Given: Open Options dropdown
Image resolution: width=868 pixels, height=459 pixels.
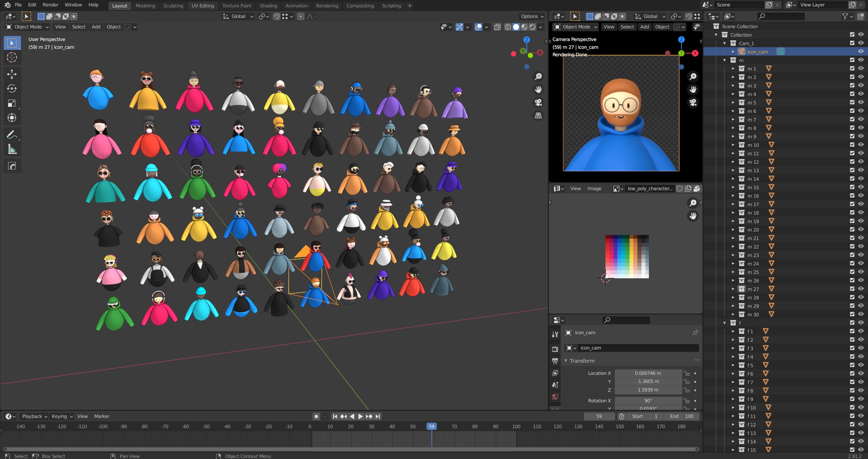Looking at the screenshot, I should pyautogui.click(x=532, y=16).
